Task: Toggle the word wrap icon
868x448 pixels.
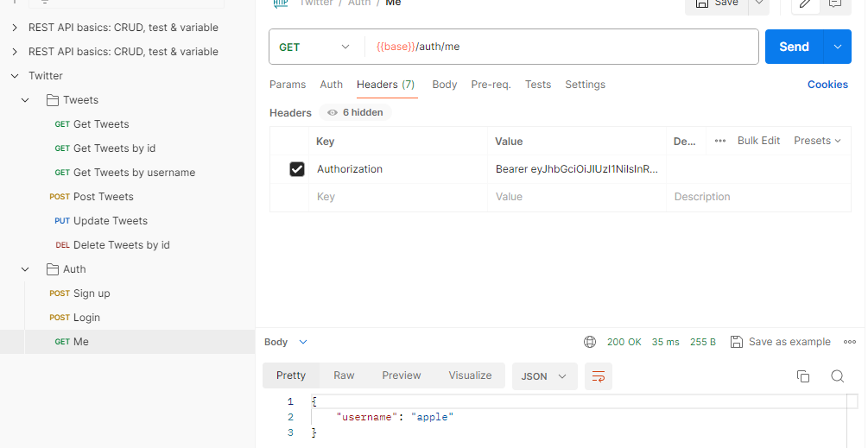Action: [x=599, y=376]
